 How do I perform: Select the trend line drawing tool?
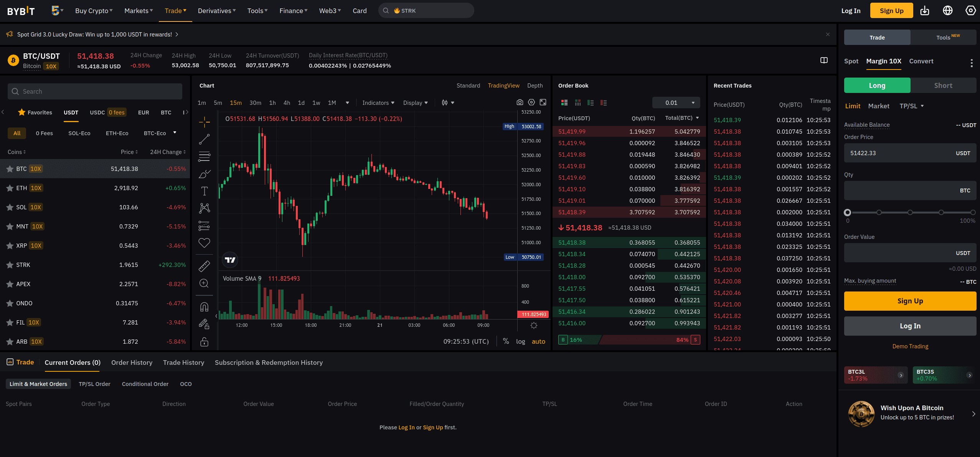pos(204,139)
